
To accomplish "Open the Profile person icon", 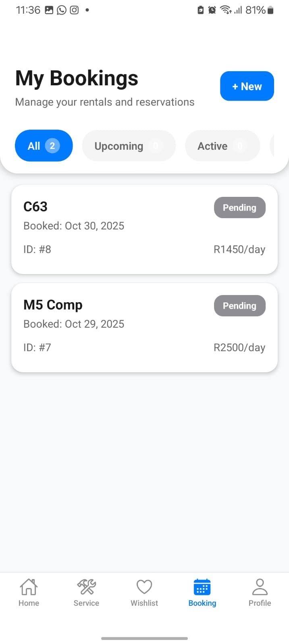I will pos(260,587).
